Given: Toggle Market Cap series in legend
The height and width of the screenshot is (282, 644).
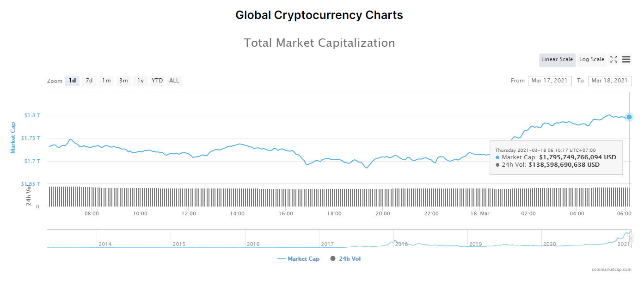Looking at the screenshot, I should click(x=299, y=259).
